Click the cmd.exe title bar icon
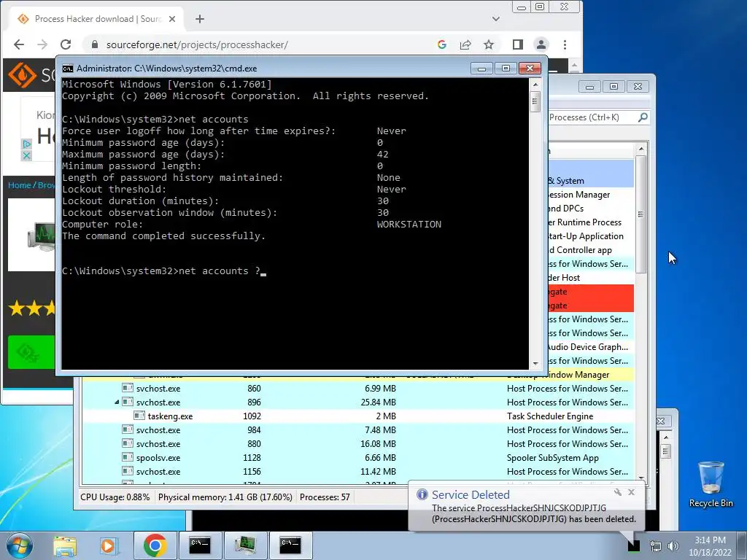The height and width of the screenshot is (560, 747). pos(68,69)
